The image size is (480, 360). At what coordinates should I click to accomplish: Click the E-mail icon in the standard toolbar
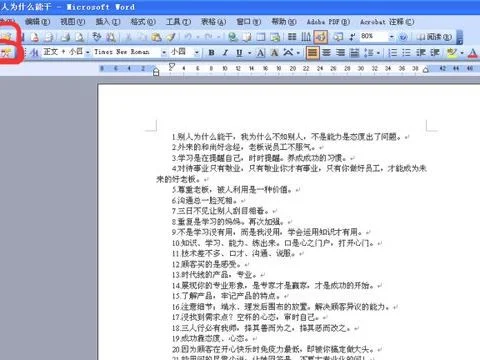49,37
